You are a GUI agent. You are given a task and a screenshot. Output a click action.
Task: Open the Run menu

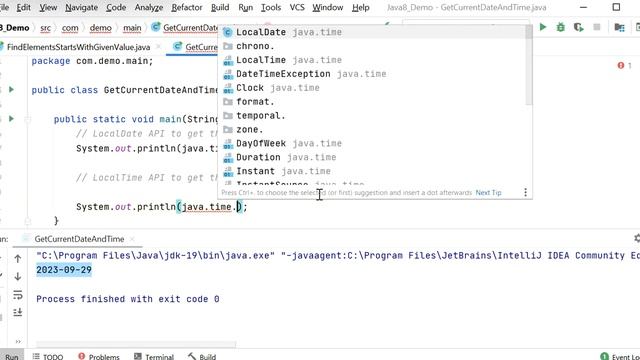point(245,7)
